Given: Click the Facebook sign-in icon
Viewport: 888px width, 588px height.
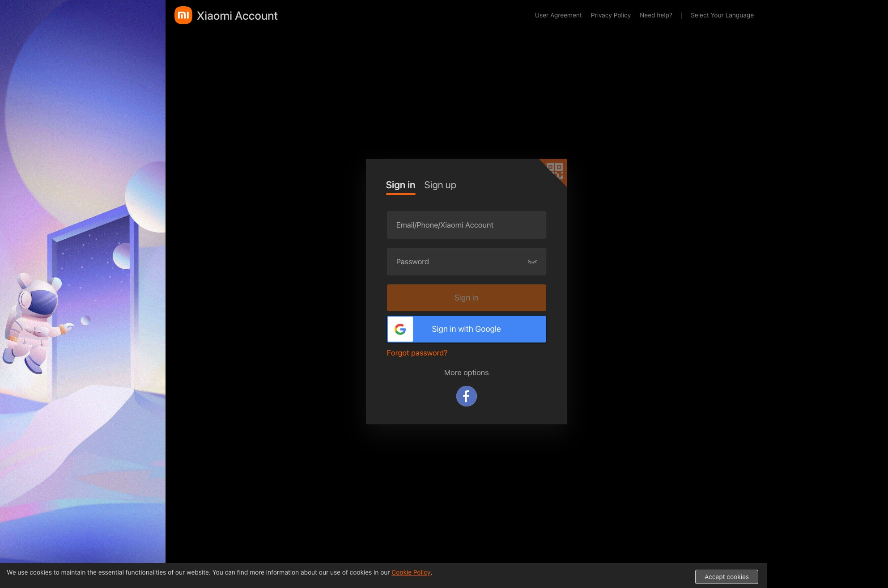Looking at the screenshot, I should (466, 396).
